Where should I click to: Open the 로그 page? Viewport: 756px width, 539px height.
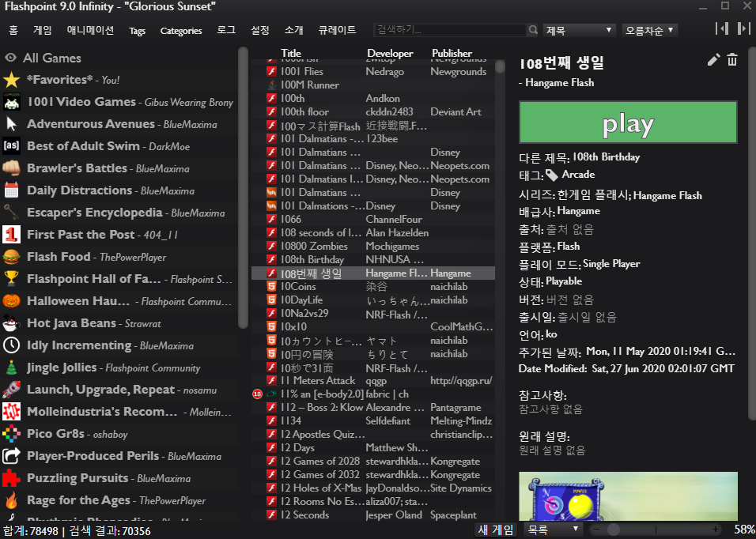[x=226, y=30]
